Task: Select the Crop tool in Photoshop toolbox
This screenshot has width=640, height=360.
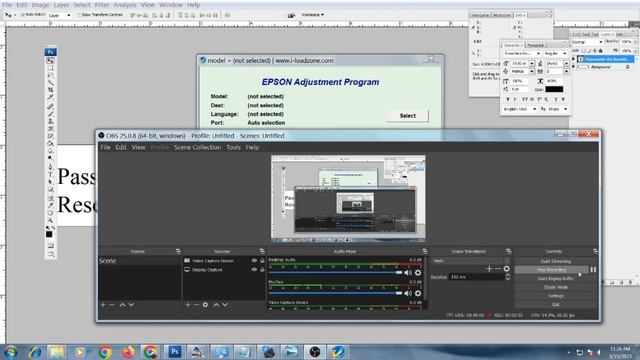Action: point(51,90)
